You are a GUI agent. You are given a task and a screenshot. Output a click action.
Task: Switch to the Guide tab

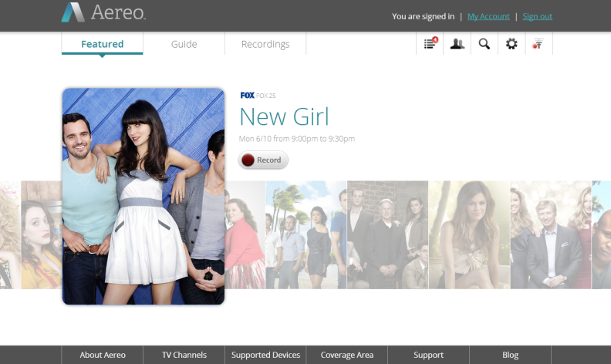tap(184, 44)
